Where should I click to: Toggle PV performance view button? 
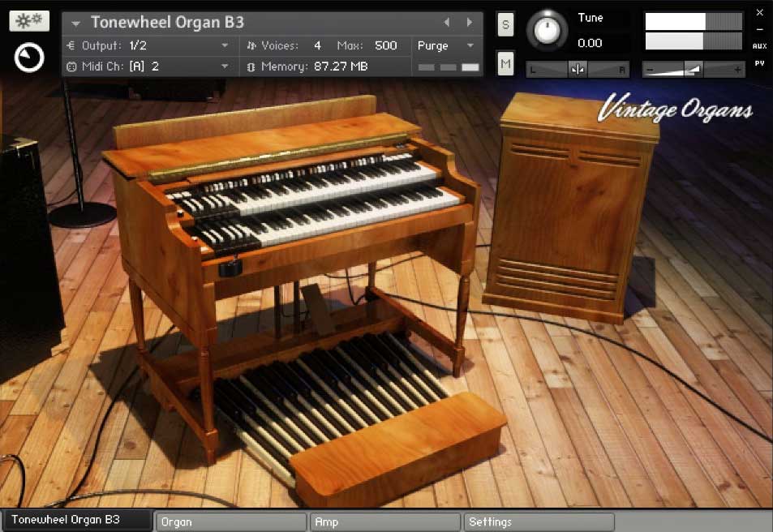click(760, 63)
